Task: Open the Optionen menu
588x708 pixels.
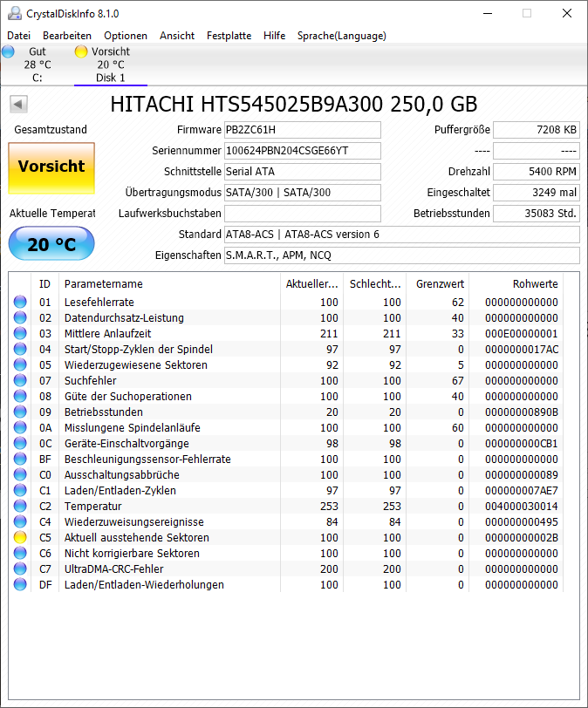Action: (x=126, y=36)
